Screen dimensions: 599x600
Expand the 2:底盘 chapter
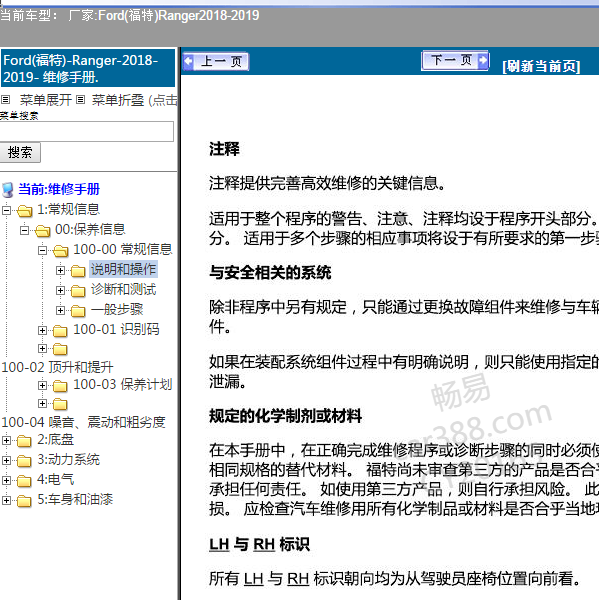[x=6, y=440]
